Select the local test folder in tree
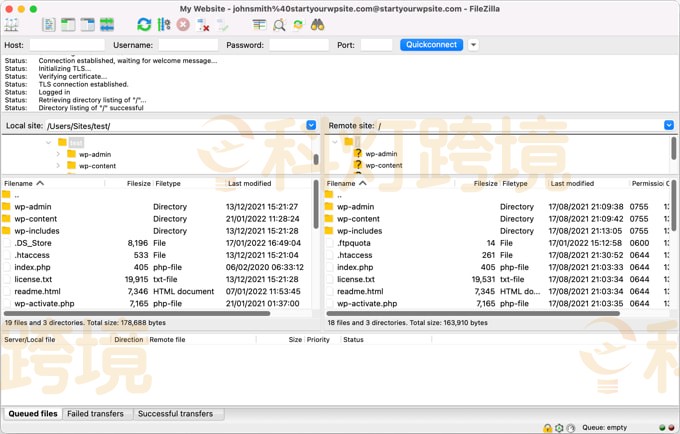This screenshot has height=434, width=680. 76,142
